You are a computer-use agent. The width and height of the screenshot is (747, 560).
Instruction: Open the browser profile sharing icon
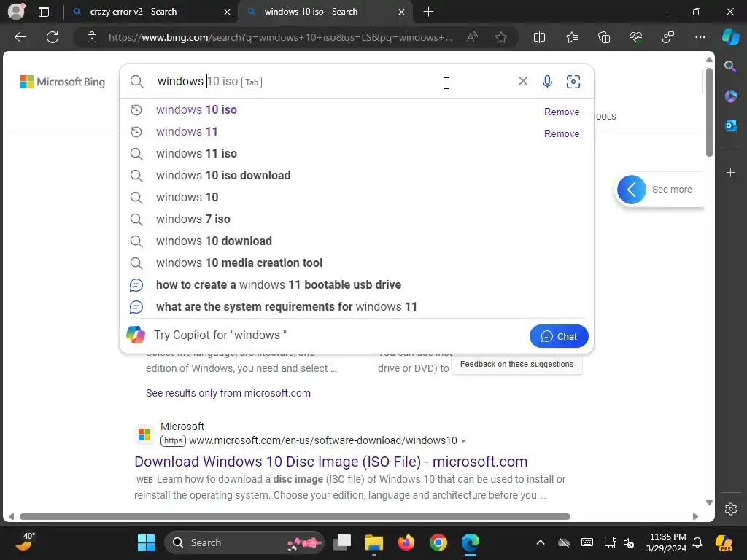668,37
